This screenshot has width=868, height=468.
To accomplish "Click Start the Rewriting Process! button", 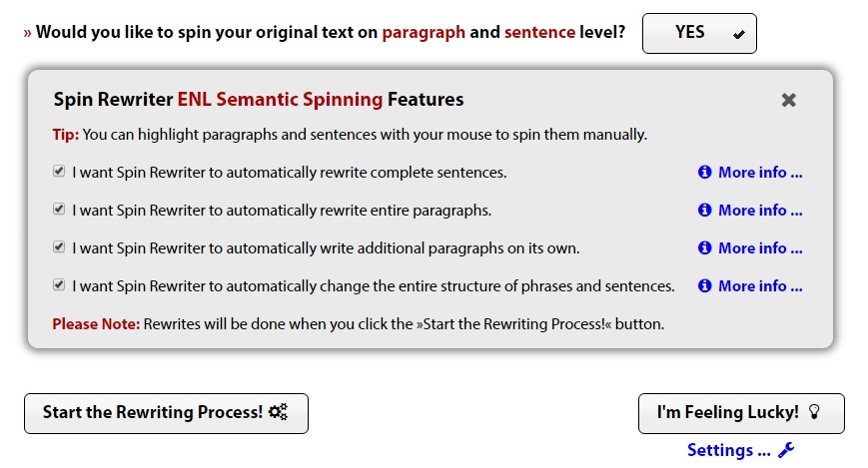I will click(166, 413).
